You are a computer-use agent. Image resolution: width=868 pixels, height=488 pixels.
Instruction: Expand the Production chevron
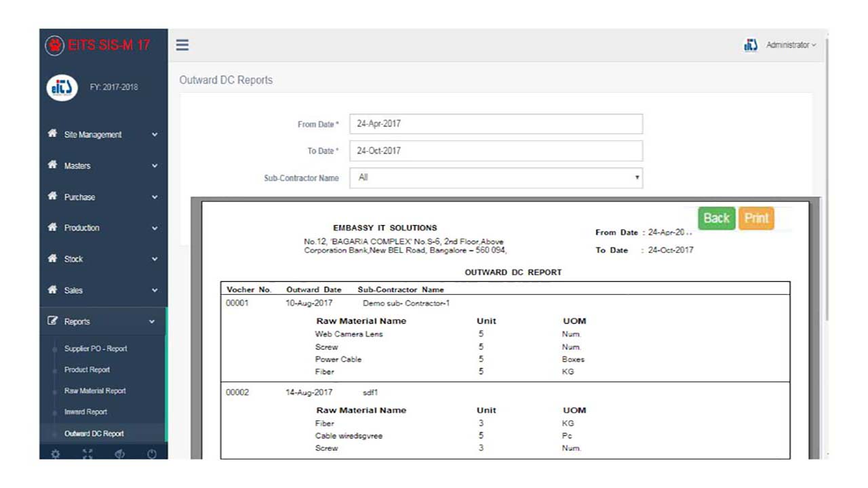pos(155,228)
